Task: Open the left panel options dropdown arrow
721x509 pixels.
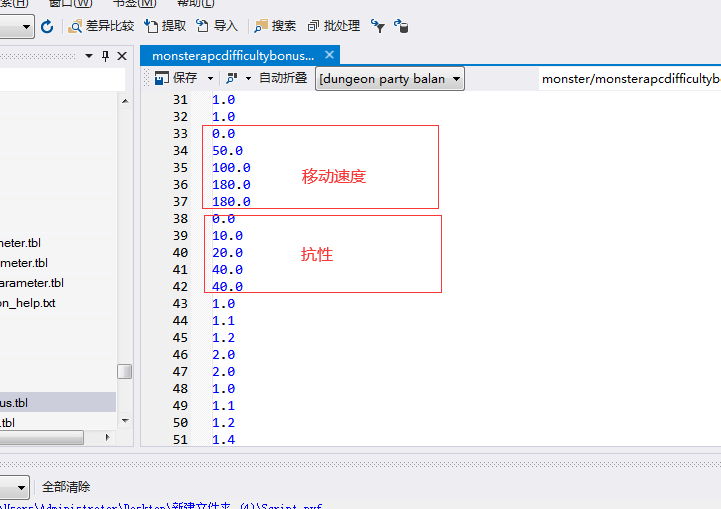Action: tap(89, 56)
